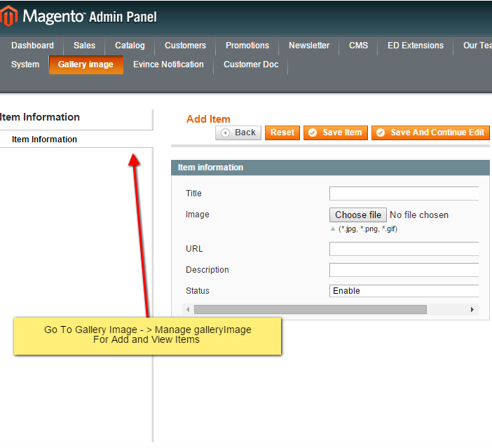
Task: Click the Save Item button
Action: 336,133
